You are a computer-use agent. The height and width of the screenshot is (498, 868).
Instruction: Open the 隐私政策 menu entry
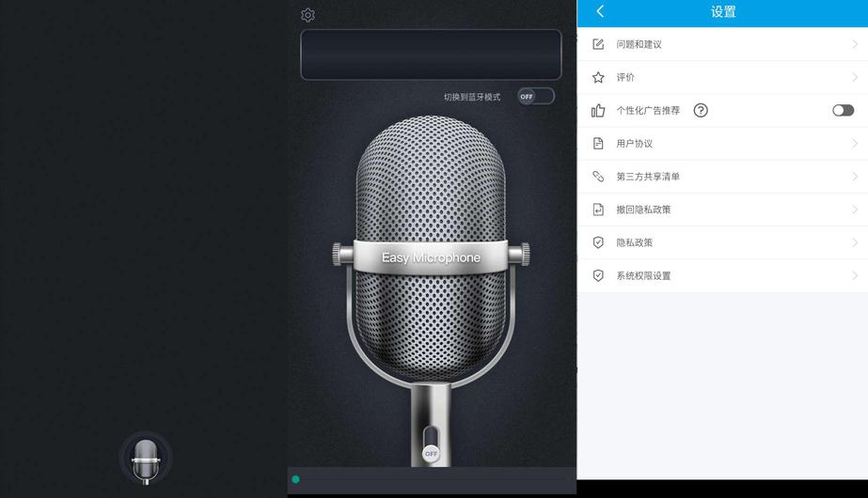(x=722, y=242)
